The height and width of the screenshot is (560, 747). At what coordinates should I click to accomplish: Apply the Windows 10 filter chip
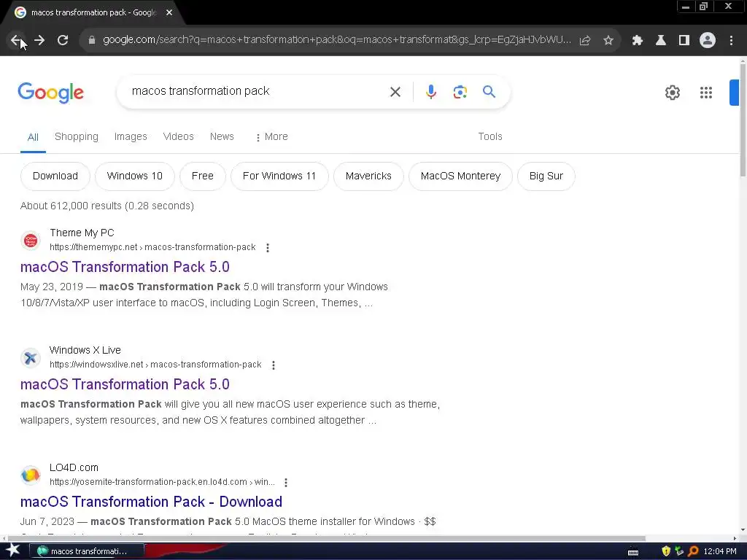[135, 176]
